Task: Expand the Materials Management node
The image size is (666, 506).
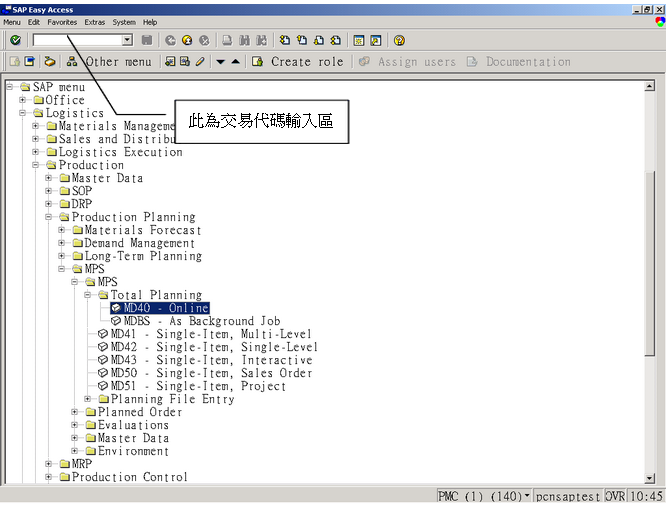Action: [x=36, y=126]
